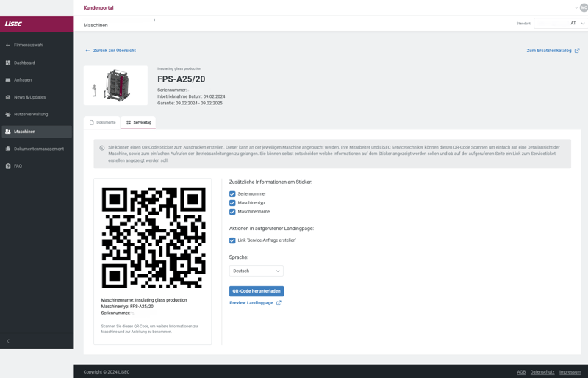
Task: Uncheck the Seriennummer checkbox
Action: click(x=232, y=194)
